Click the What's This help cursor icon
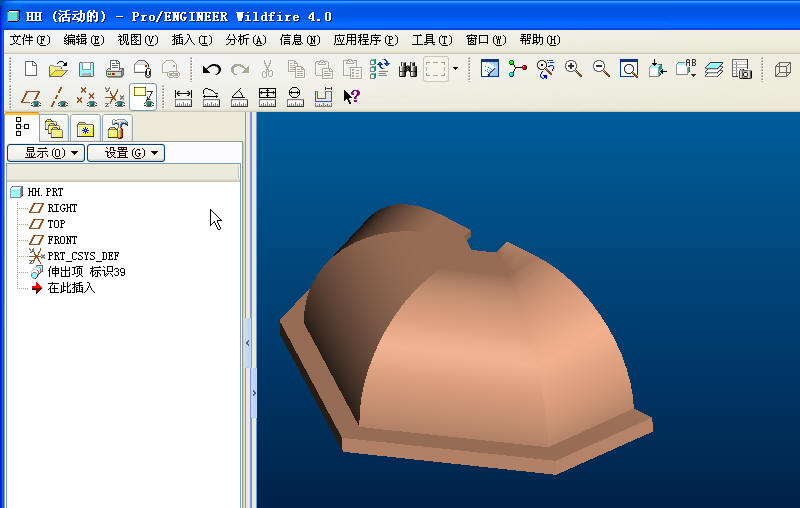Screen dimensions: 800x508 tap(352, 96)
